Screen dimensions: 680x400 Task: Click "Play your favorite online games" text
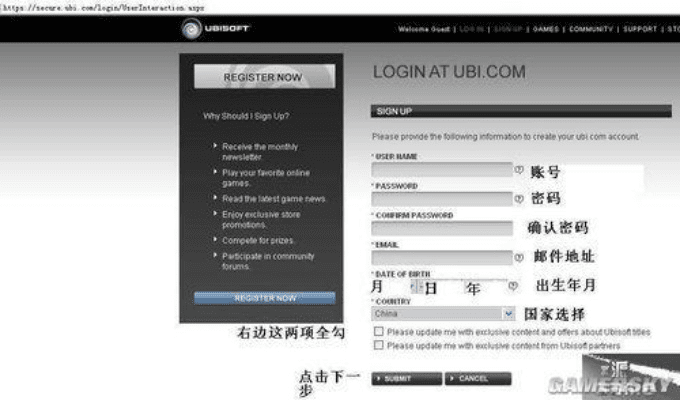click(x=266, y=178)
